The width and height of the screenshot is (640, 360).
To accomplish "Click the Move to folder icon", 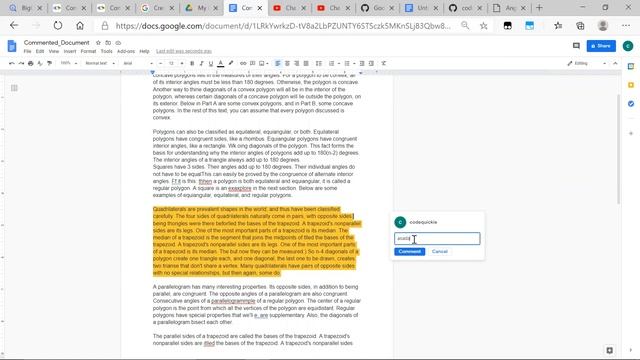I will [x=108, y=42].
